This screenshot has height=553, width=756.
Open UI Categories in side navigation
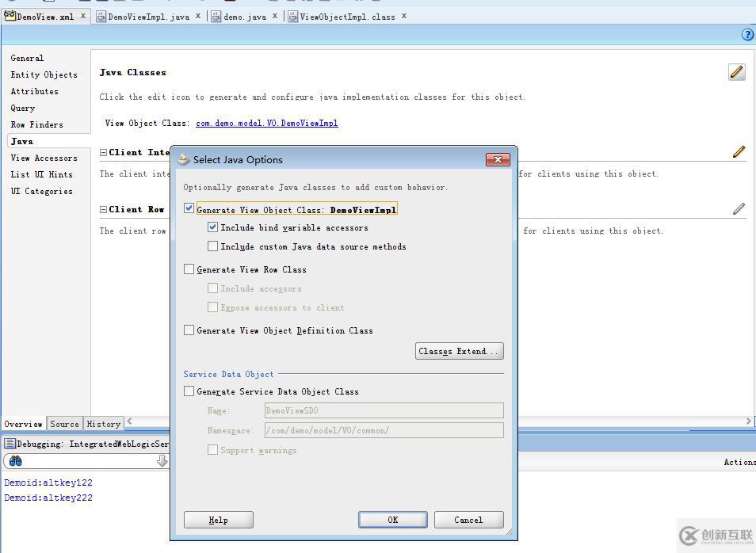point(41,191)
